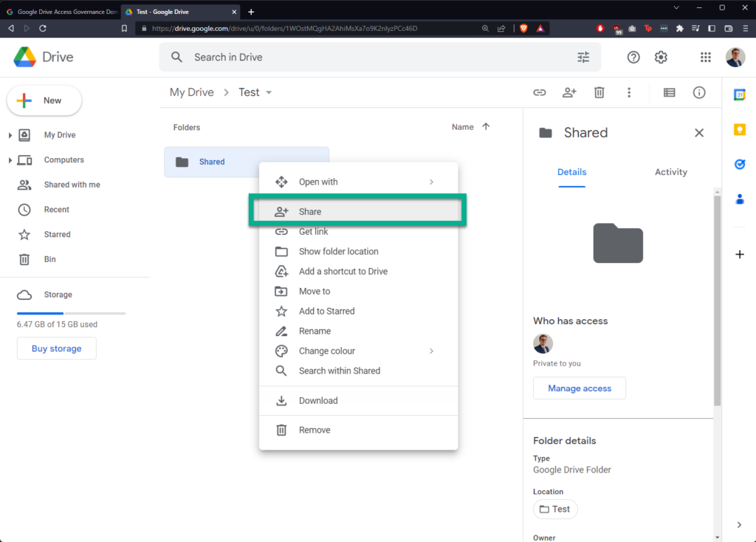Open Bin in the sidebar
This screenshot has height=542, width=756.
[49, 259]
